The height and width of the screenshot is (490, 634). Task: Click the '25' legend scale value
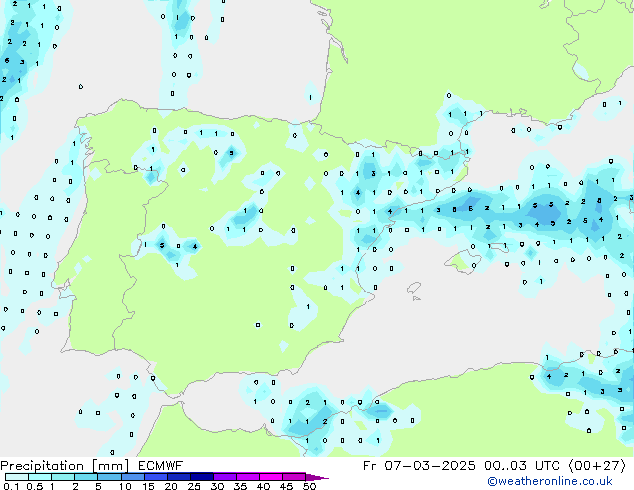coord(194,486)
